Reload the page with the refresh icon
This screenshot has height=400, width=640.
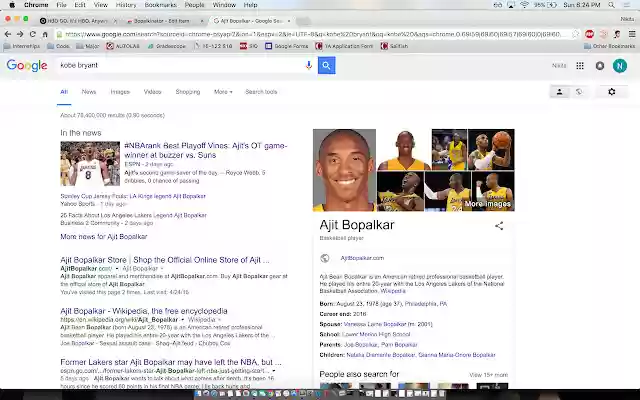pos(33,34)
